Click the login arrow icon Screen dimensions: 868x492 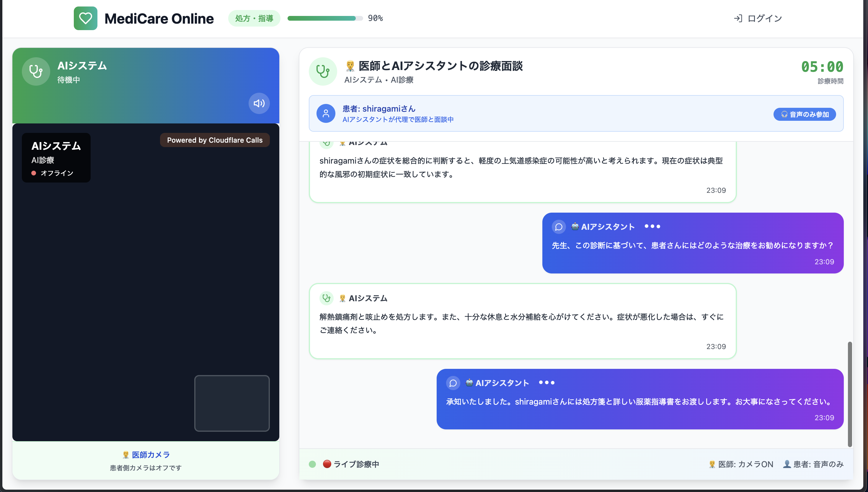coord(738,18)
